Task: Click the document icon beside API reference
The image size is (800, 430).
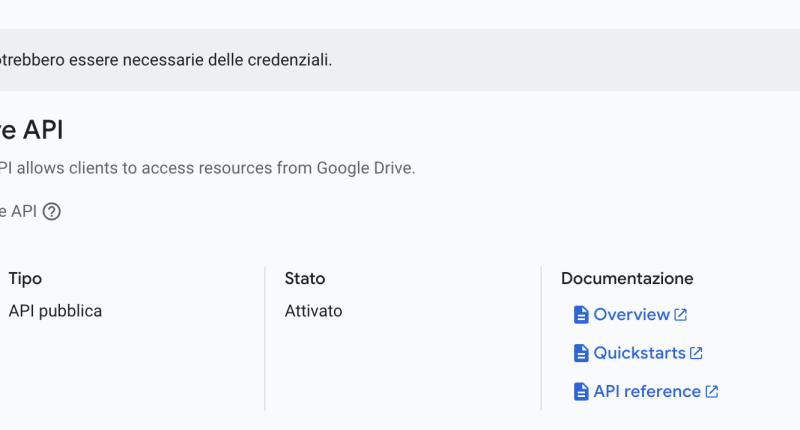Action: tap(581, 392)
